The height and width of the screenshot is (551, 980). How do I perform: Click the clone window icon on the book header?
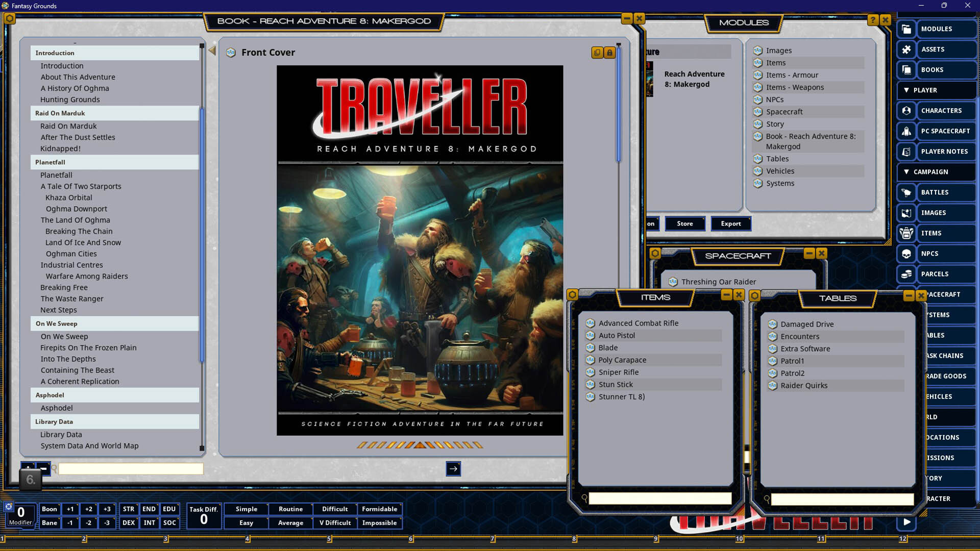597,53
